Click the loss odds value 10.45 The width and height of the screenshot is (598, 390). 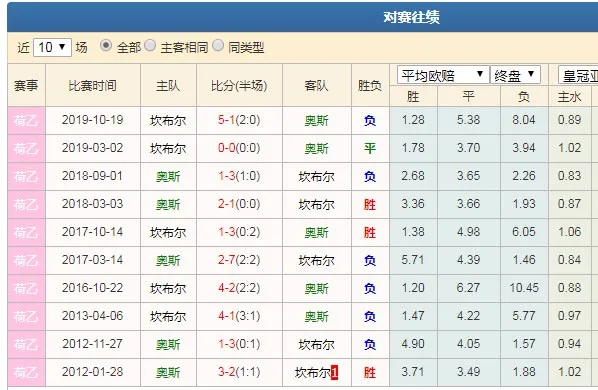pyautogui.click(x=524, y=288)
